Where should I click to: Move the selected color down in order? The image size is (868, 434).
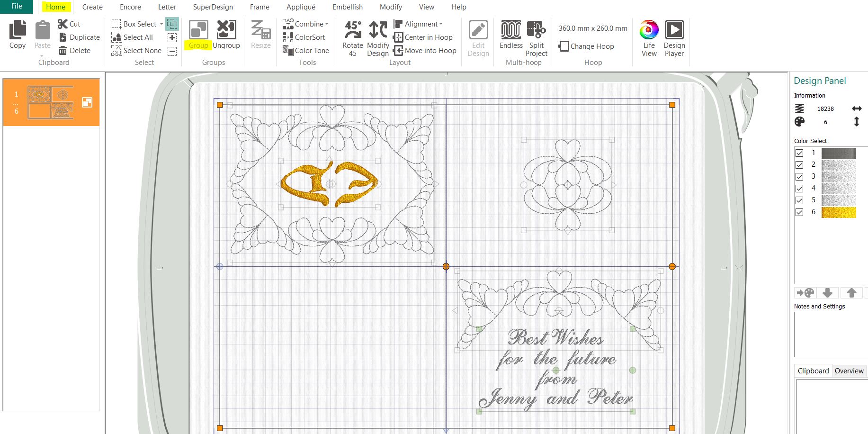point(828,293)
